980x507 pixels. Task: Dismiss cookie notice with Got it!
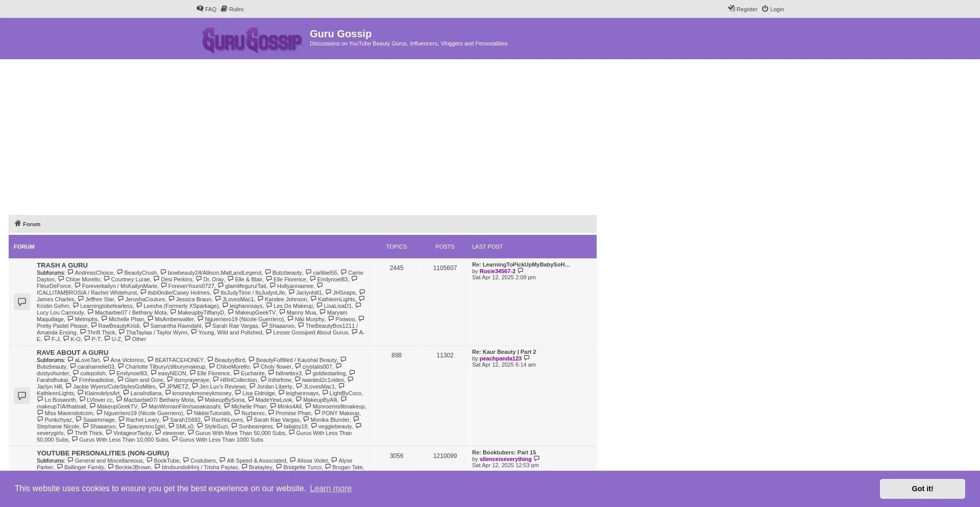pyautogui.click(x=922, y=489)
